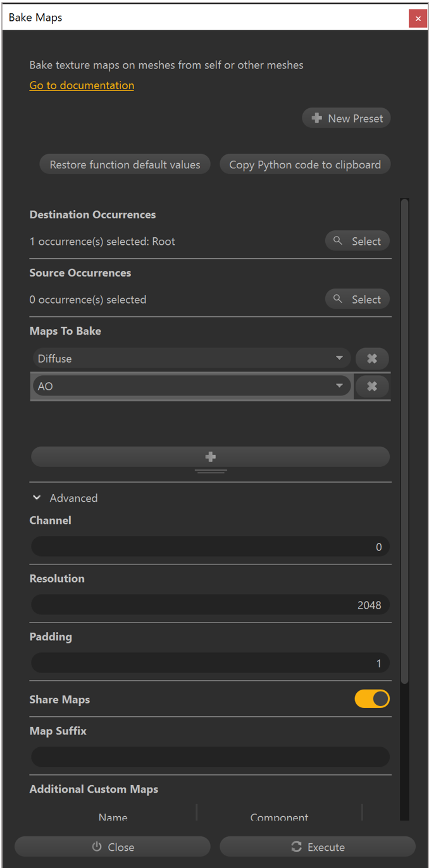Toggle off the Share Maps switch

click(372, 698)
